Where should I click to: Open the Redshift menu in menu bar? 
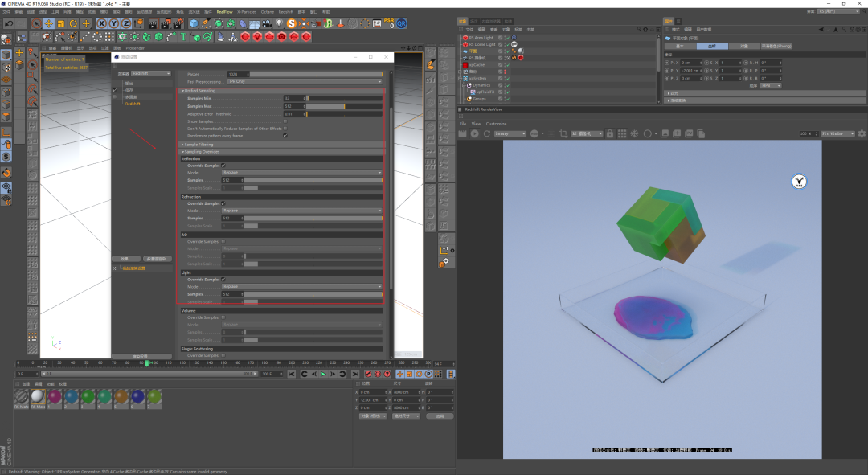pyautogui.click(x=285, y=11)
